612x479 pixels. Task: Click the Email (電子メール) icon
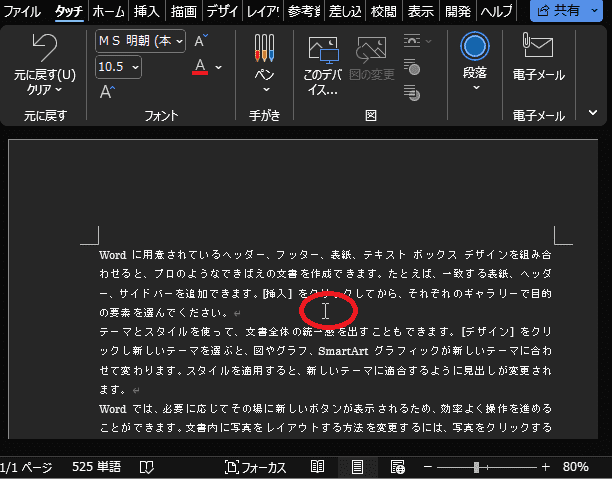point(538,47)
